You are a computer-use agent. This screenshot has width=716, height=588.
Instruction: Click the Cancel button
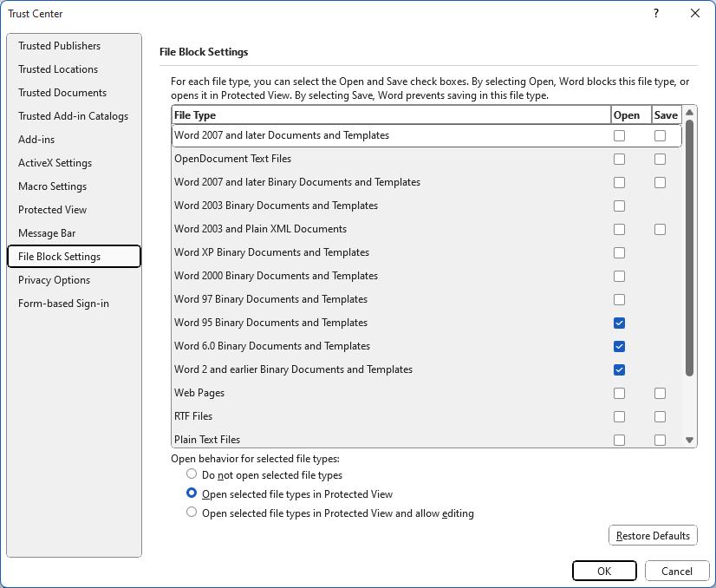(677, 572)
